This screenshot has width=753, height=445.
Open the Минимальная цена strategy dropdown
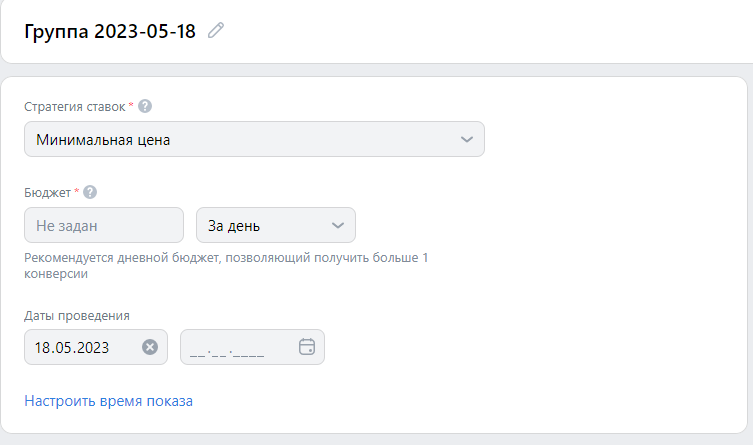pyautogui.click(x=254, y=139)
